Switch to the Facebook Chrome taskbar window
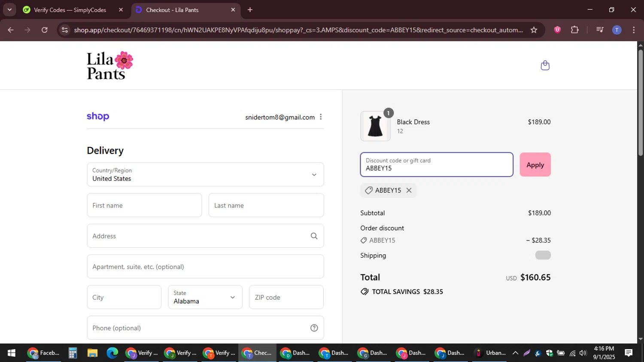The image size is (644, 362). (43, 353)
